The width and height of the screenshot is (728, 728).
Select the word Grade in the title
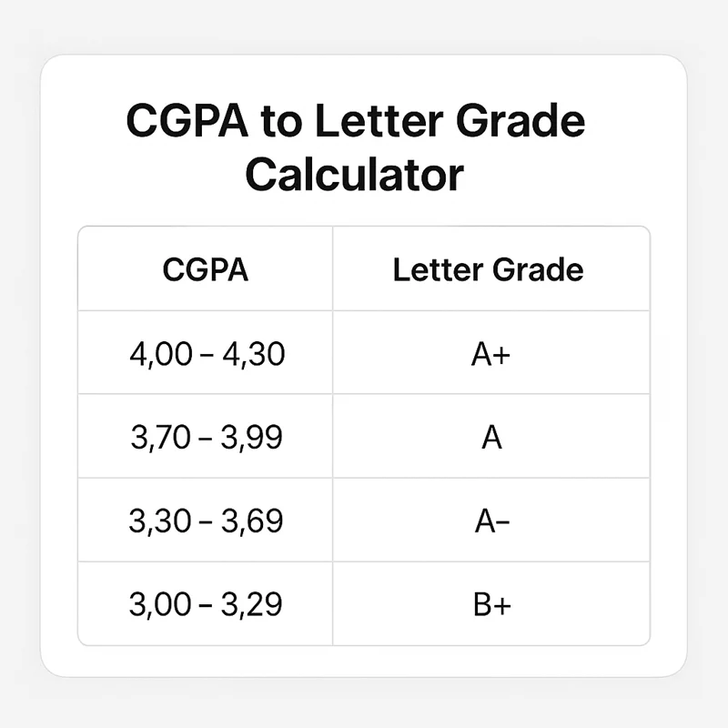[520, 120]
